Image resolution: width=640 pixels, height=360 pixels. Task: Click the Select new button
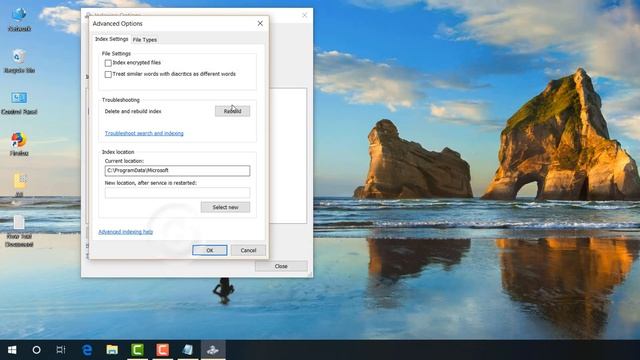225,207
